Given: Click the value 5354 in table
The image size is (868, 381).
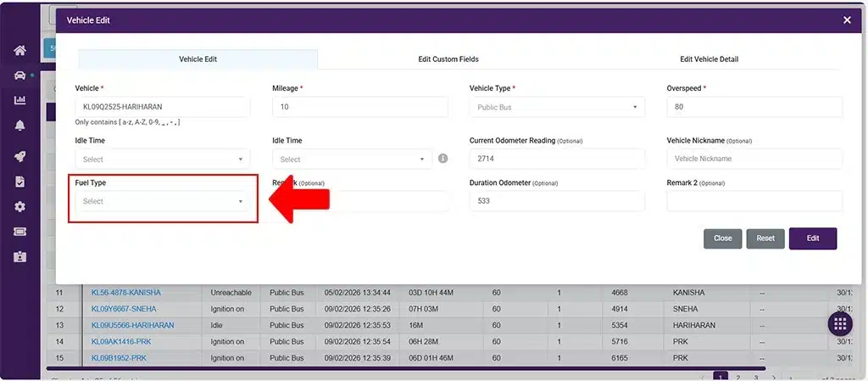Looking at the screenshot, I should 619,325.
